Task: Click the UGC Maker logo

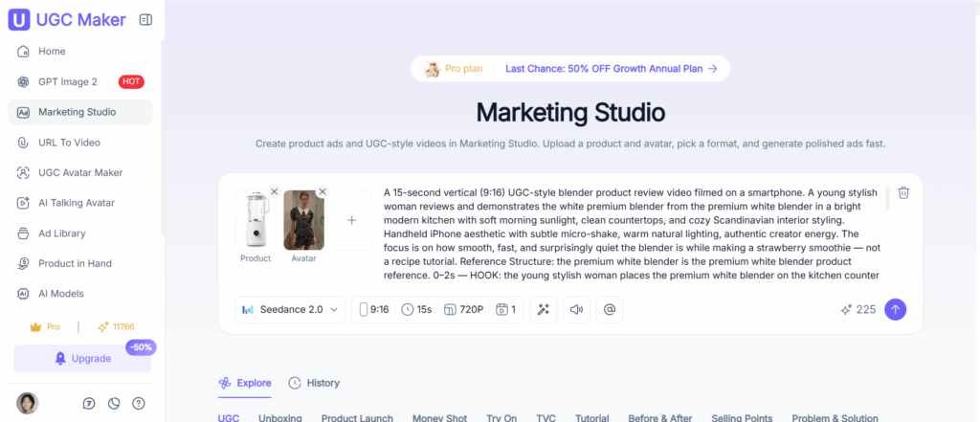Action: (x=67, y=20)
